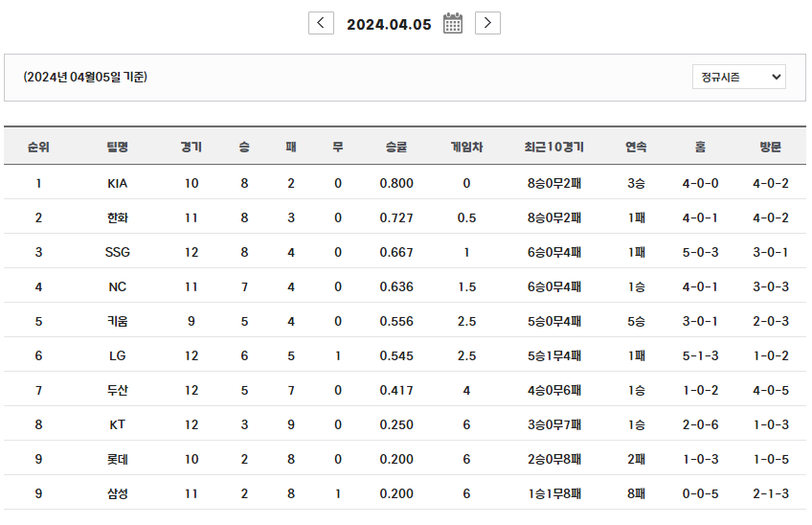
Task: Click 롯데's away record 1-0-5
Action: [x=771, y=459]
